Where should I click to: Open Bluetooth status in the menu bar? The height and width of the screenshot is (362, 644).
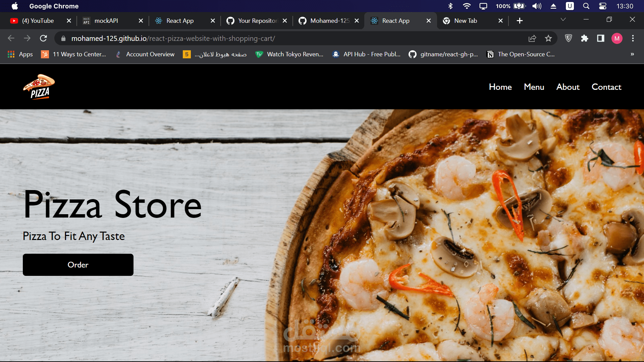tap(450, 6)
